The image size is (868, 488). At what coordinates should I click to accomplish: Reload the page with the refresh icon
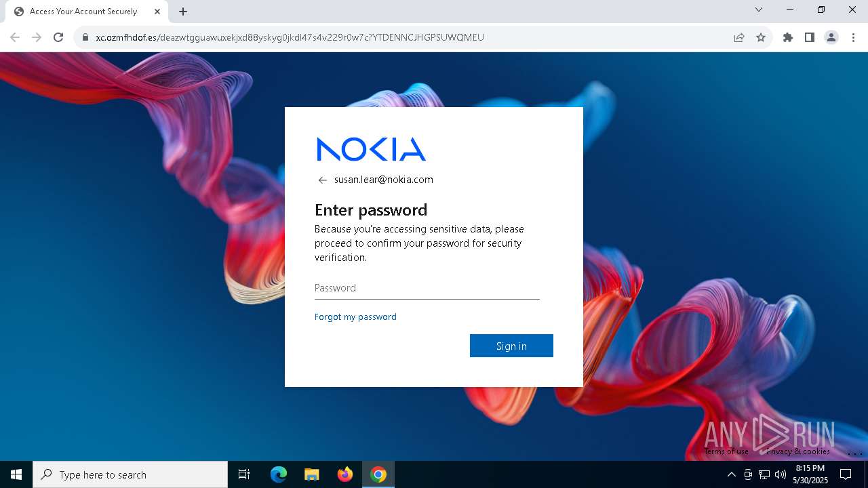(x=58, y=37)
